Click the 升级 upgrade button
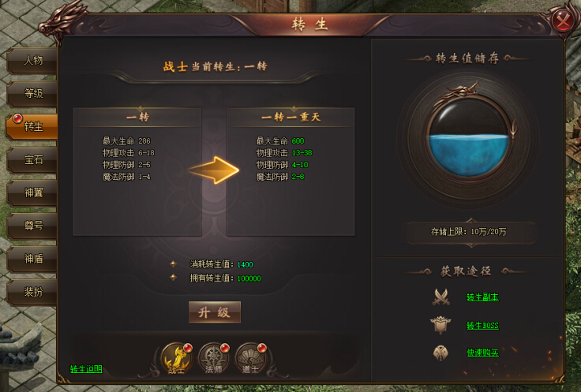Image resolution: width=581 pixels, height=392 pixels. tap(215, 312)
